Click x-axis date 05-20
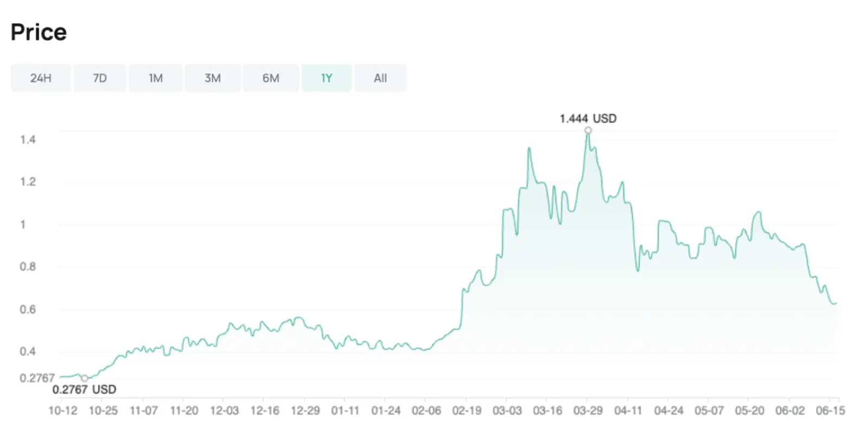This screenshot has width=868, height=425. coord(750,411)
